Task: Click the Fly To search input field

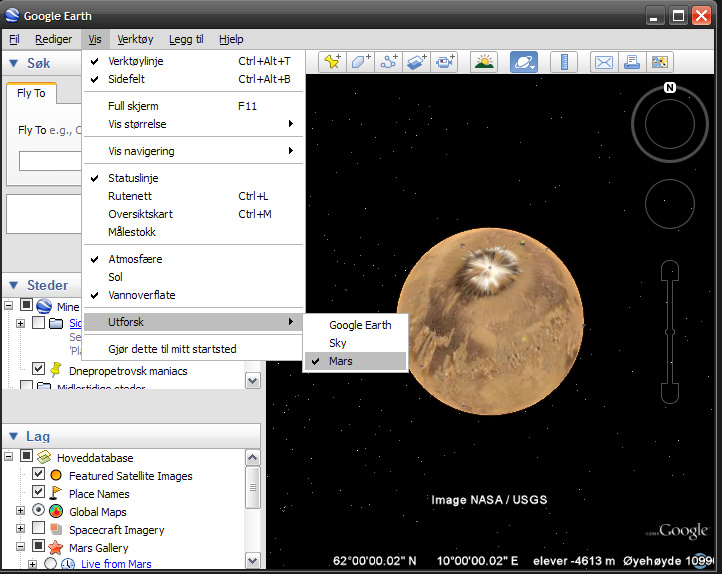Action: click(x=50, y=161)
